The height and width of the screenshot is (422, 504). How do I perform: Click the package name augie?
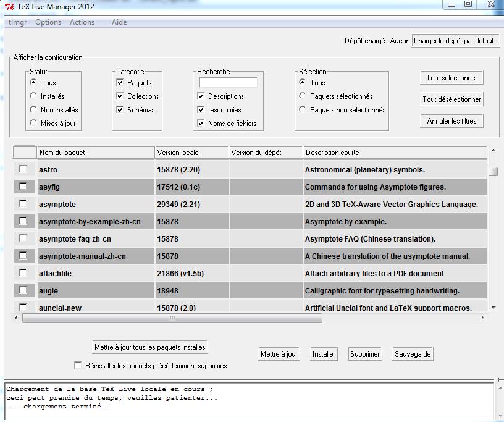pos(49,291)
